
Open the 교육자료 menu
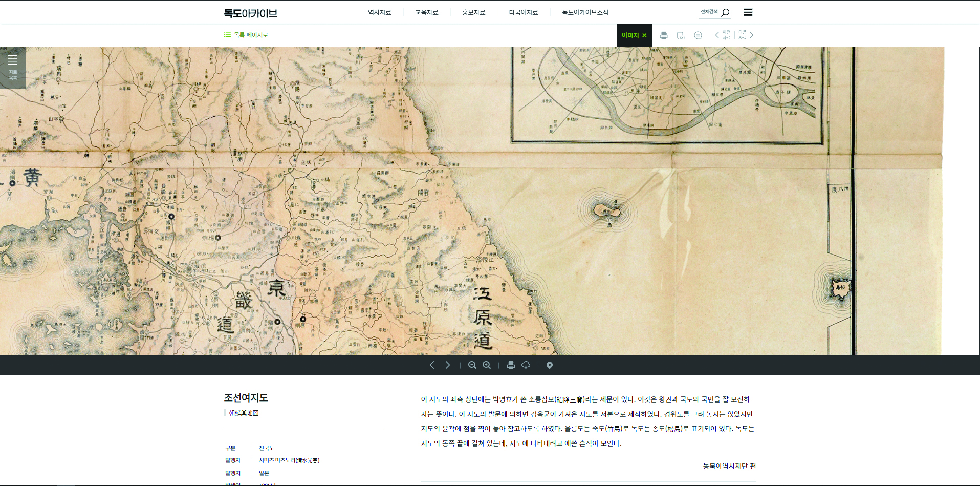click(x=426, y=12)
